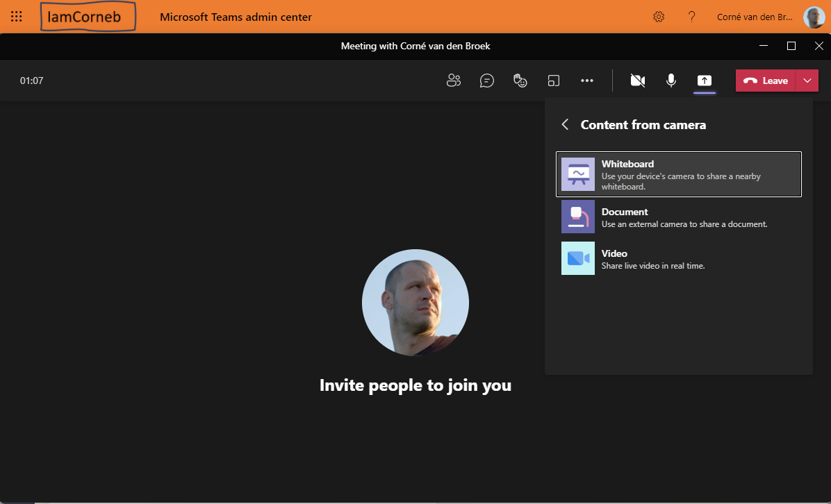Image resolution: width=831 pixels, height=504 pixels.
Task: Select the Whiteboard camera option
Action: click(x=678, y=174)
